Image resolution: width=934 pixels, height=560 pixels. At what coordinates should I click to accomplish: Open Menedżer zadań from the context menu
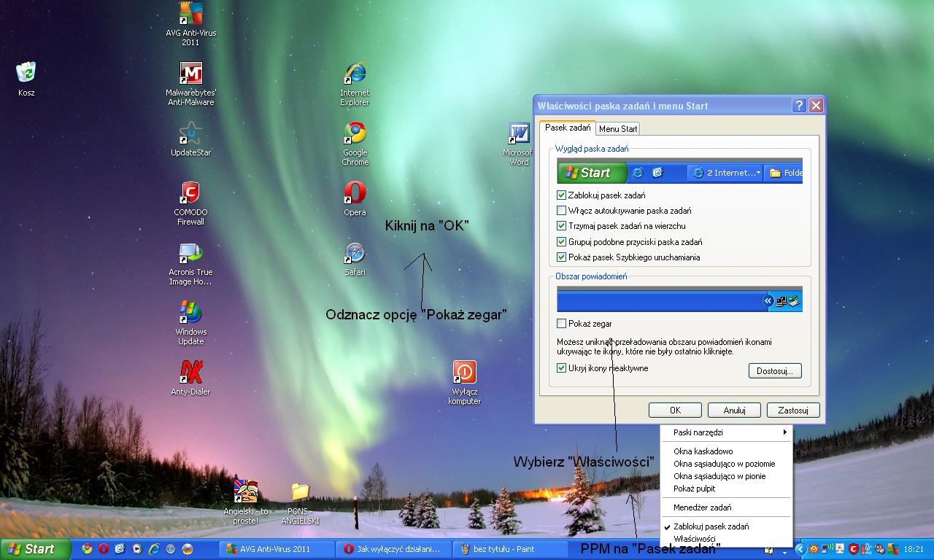tap(726, 507)
